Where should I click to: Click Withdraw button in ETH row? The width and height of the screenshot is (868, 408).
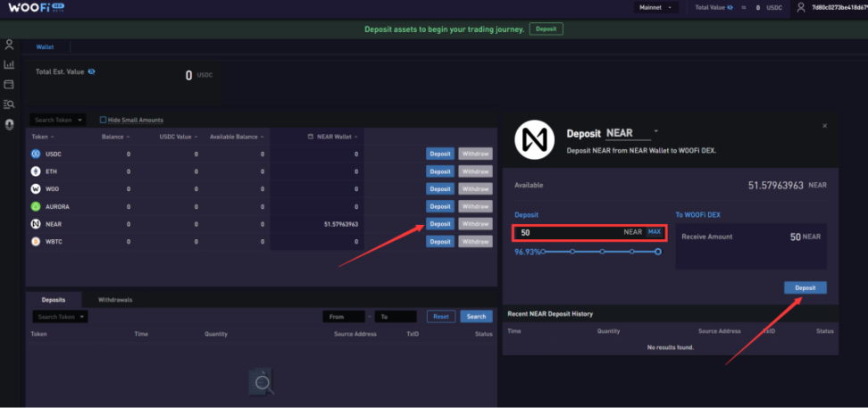(475, 171)
